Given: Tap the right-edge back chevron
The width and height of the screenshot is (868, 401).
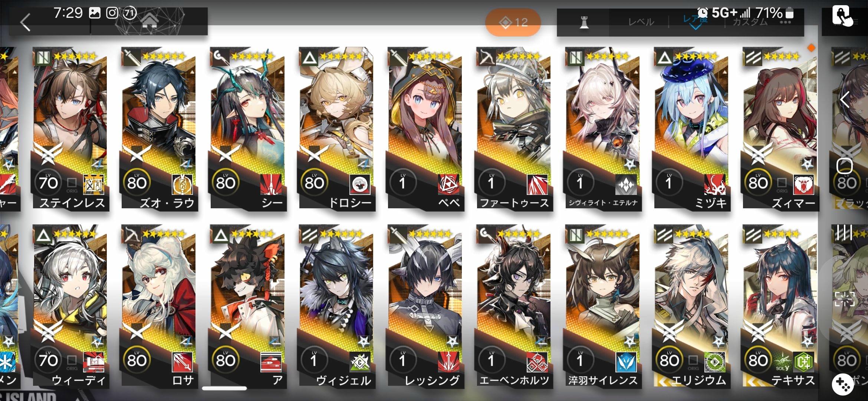Looking at the screenshot, I should pyautogui.click(x=845, y=100).
